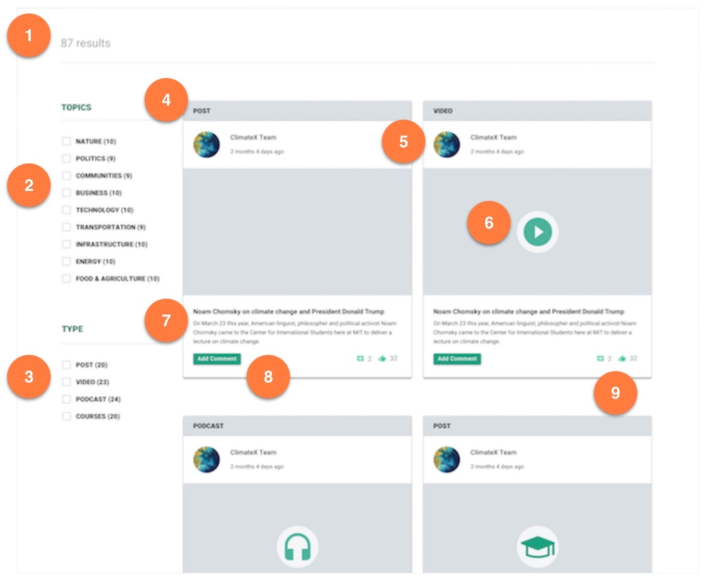Click the graduation cap icon on bottom-right card

pyautogui.click(x=538, y=547)
